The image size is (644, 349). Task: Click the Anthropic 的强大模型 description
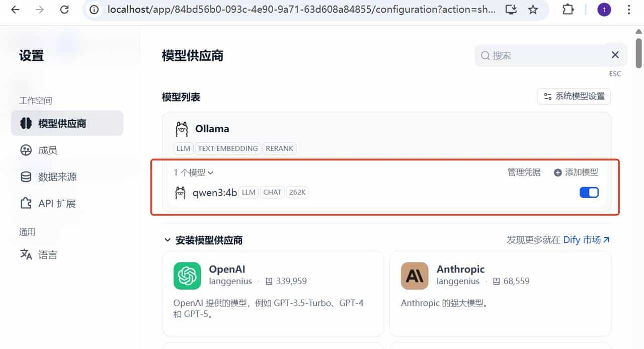[444, 303]
